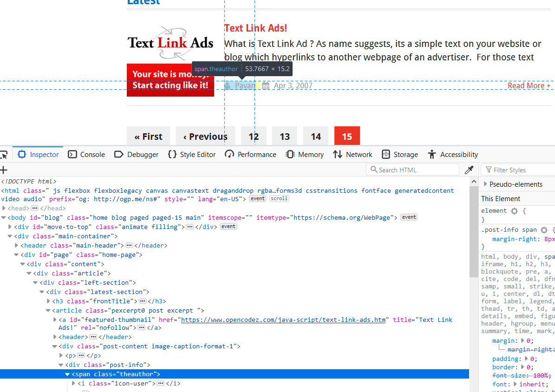Viewport: 555px width, 392px height.
Task: Click the event badge on move-to-top div
Action: 229,226
